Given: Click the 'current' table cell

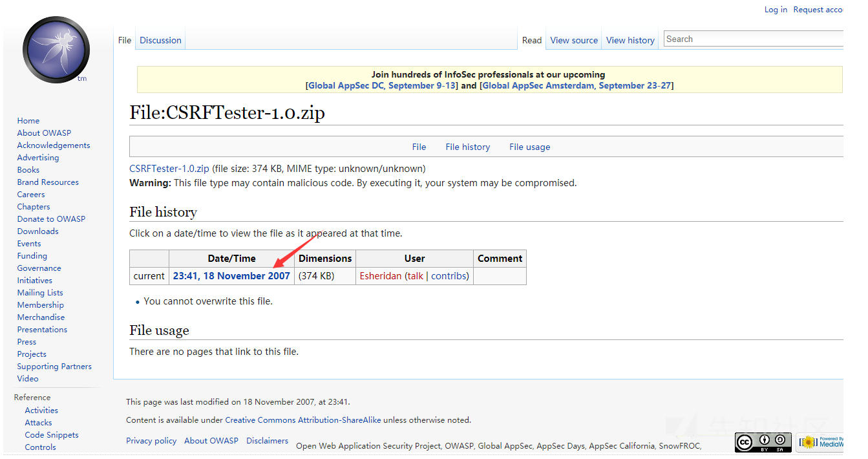Looking at the screenshot, I should point(149,276).
